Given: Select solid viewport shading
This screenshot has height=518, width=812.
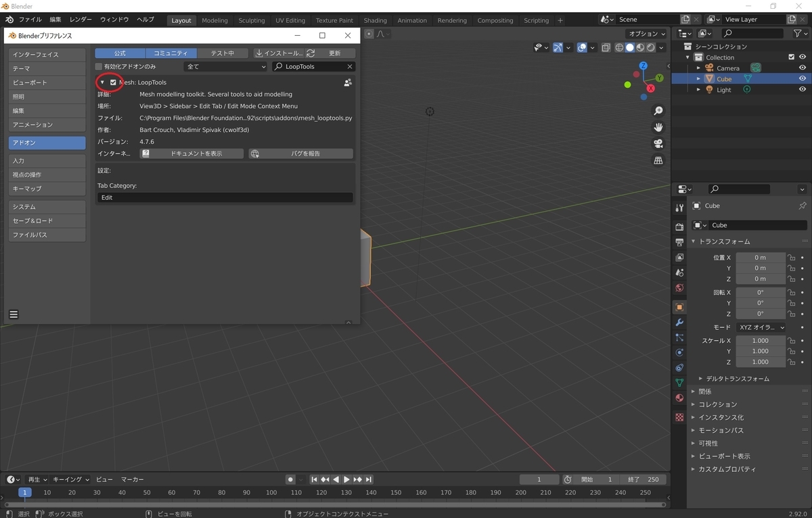Looking at the screenshot, I should click(x=629, y=47).
